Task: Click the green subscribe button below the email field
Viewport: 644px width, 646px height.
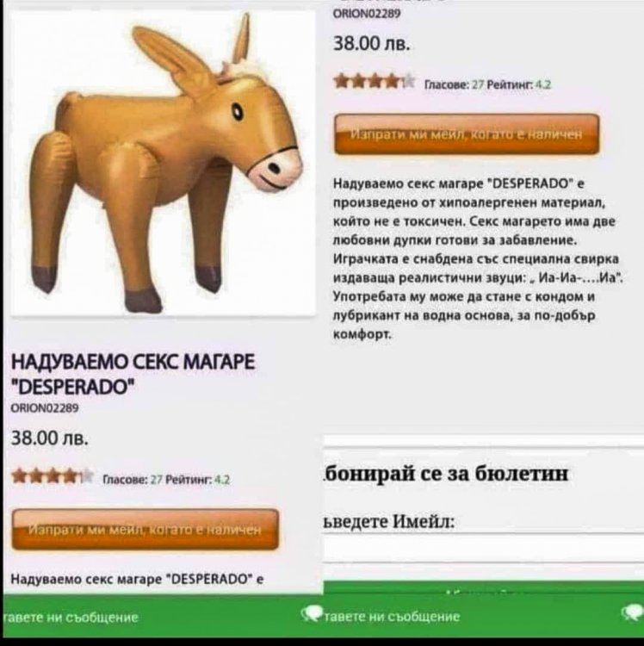Action: click(x=484, y=588)
